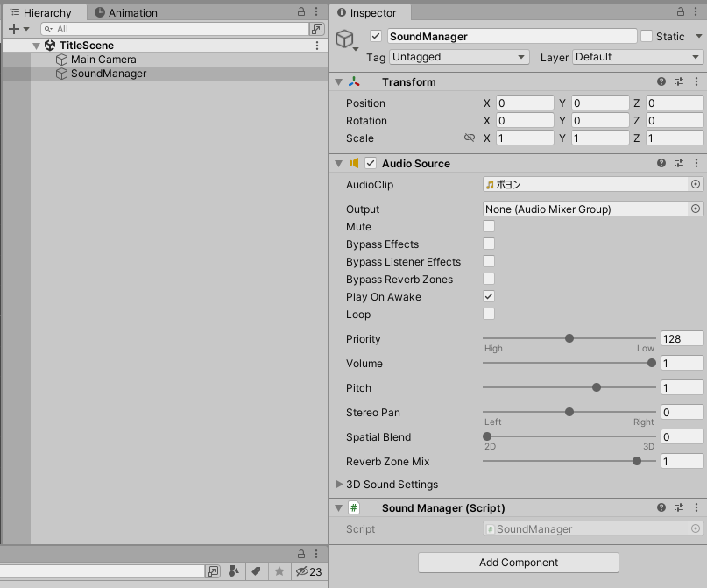Open the Static dropdown arrow
The image size is (707, 588).
point(698,36)
